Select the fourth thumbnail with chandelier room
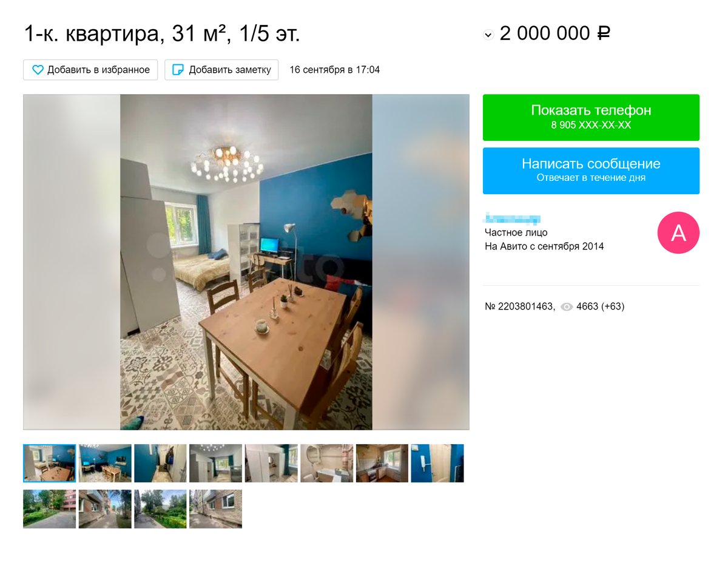The width and height of the screenshot is (728, 562). [x=215, y=463]
